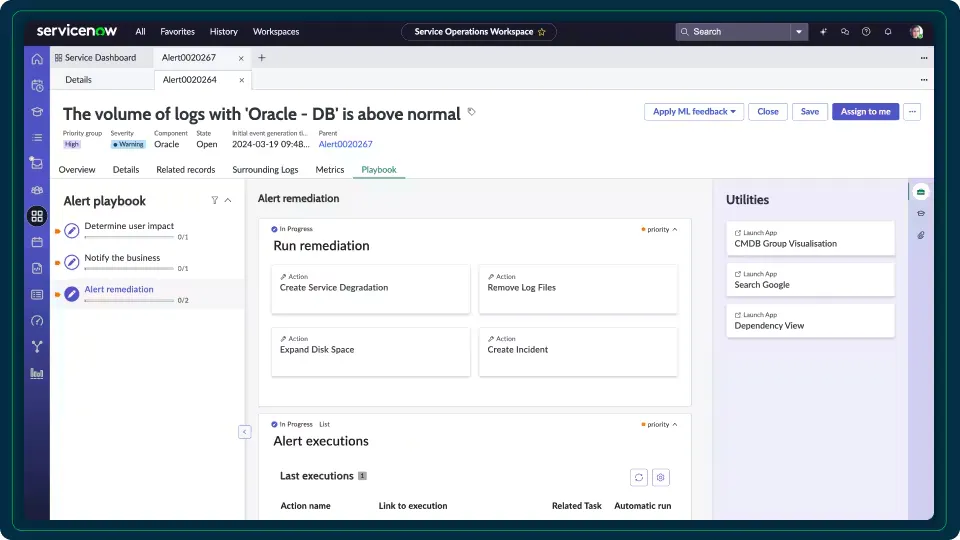Open sub-tab row overflow ellipsis
Image resolution: width=960 pixels, height=540 pixels.
924,80
